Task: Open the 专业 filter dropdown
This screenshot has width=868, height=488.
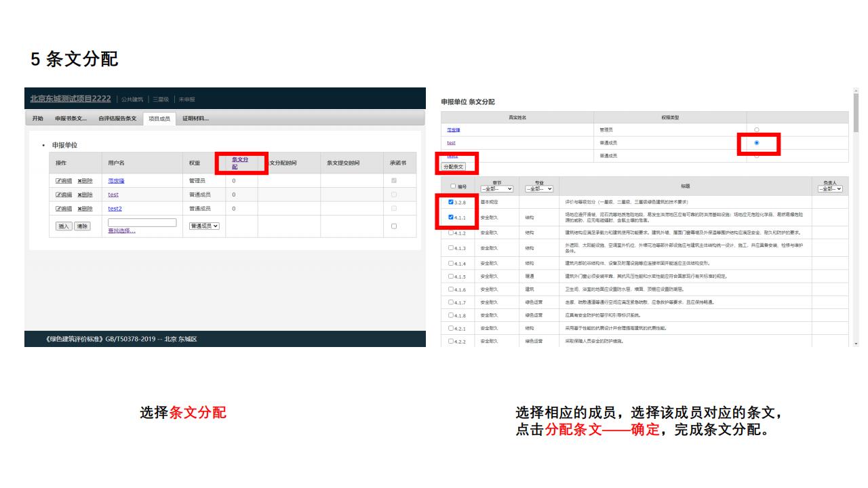Action: pos(539,188)
